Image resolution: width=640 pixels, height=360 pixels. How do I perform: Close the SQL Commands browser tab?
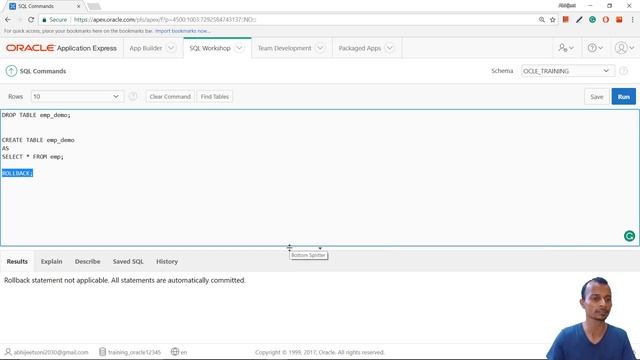[x=78, y=6]
